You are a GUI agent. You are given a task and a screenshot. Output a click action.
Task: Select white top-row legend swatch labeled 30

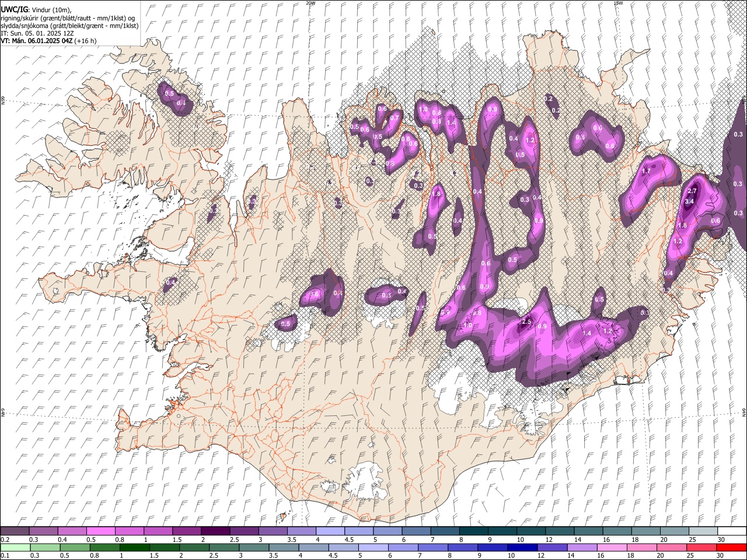(x=732, y=531)
